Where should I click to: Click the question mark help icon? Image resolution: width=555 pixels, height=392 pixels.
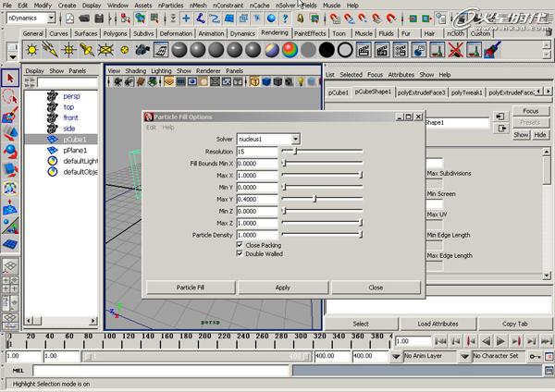pyautogui.click(x=285, y=18)
